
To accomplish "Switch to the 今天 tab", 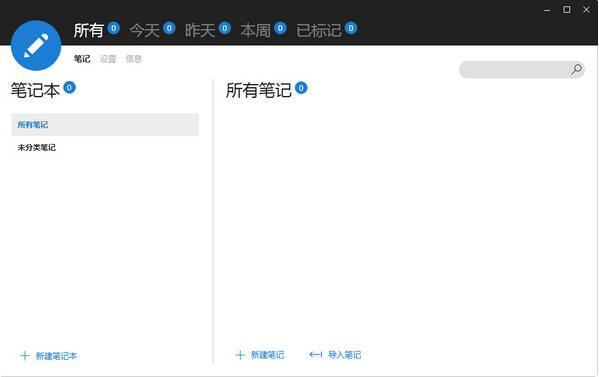I will [x=144, y=31].
